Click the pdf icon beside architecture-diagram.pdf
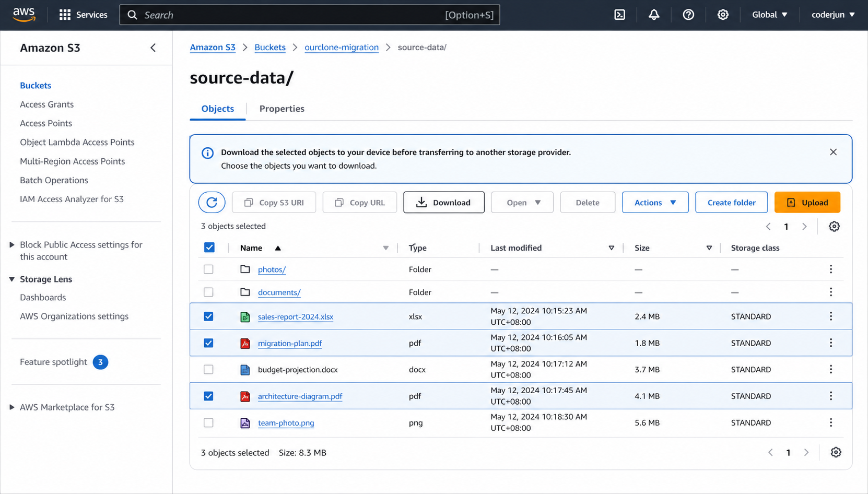The height and width of the screenshot is (494, 868). [245, 396]
